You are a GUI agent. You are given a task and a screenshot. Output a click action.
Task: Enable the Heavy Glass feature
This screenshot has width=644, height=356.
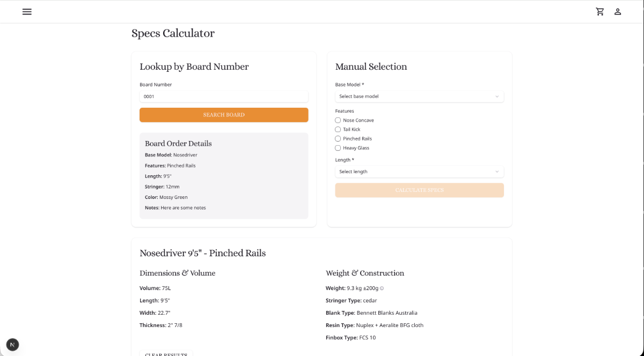pyautogui.click(x=338, y=147)
